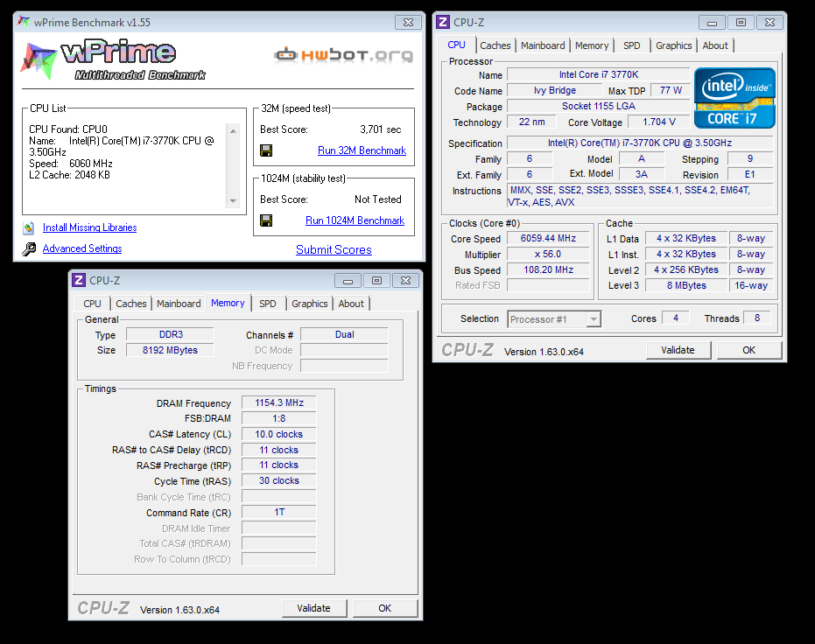
Task: Open Install Missing Libraries link
Action: click(x=90, y=227)
